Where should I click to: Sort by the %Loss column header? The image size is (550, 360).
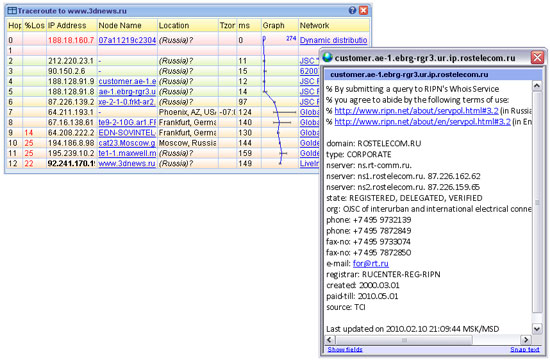click(x=34, y=25)
